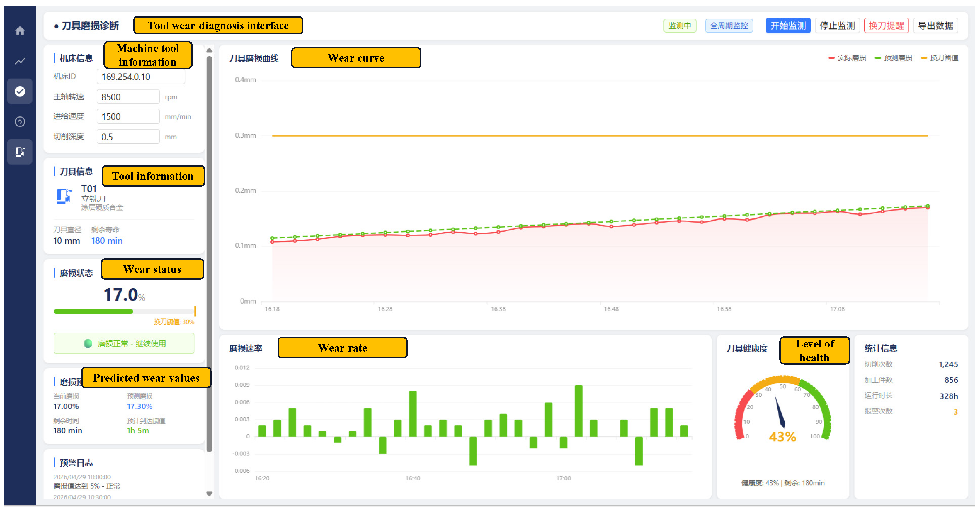Click the 监测中 status tag

tap(680, 26)
